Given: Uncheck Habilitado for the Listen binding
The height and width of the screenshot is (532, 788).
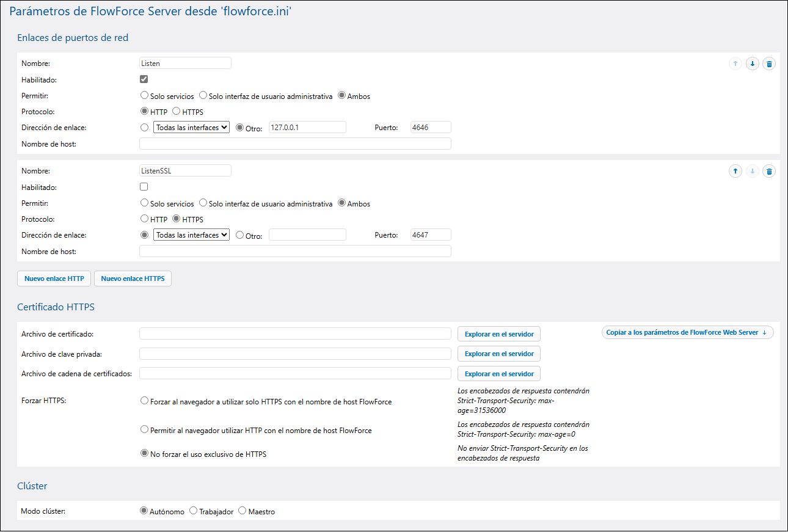Looking at the screenshot, I should (144, 79).
